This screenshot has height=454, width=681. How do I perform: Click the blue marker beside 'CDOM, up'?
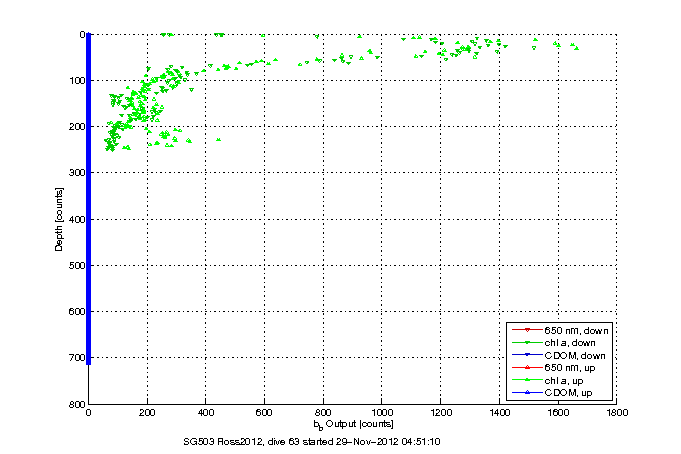tap(527, 392)
